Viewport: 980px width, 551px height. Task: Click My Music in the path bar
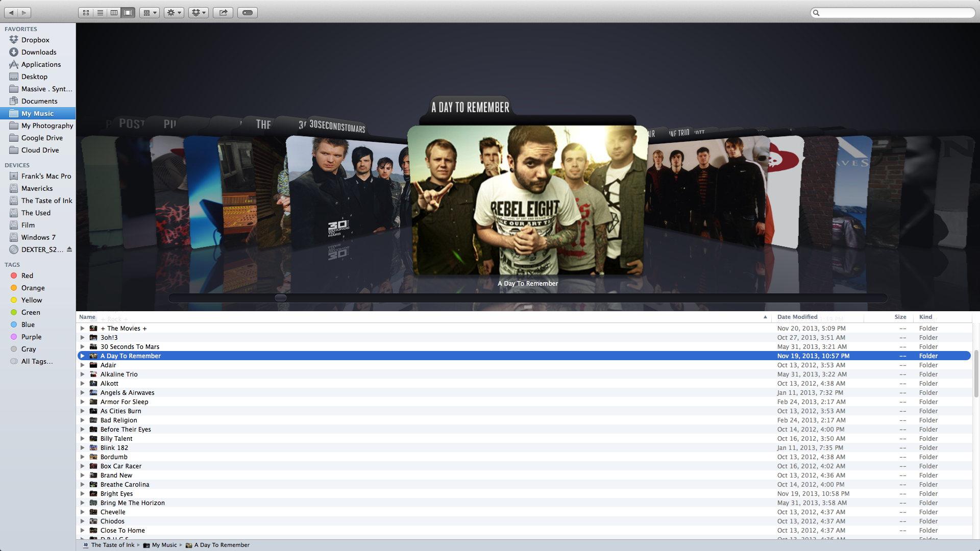pos(164,545)
